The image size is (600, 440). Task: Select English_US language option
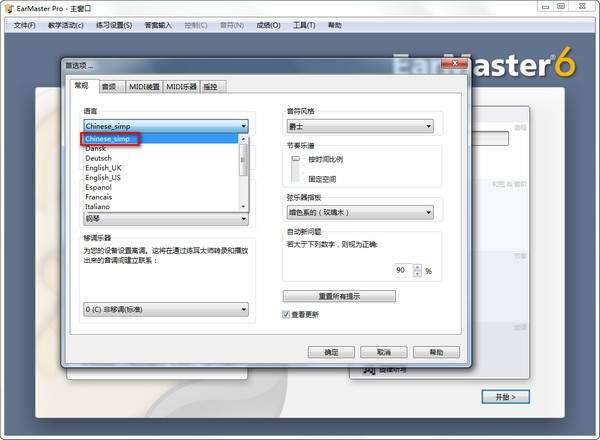tap(103, 177)
